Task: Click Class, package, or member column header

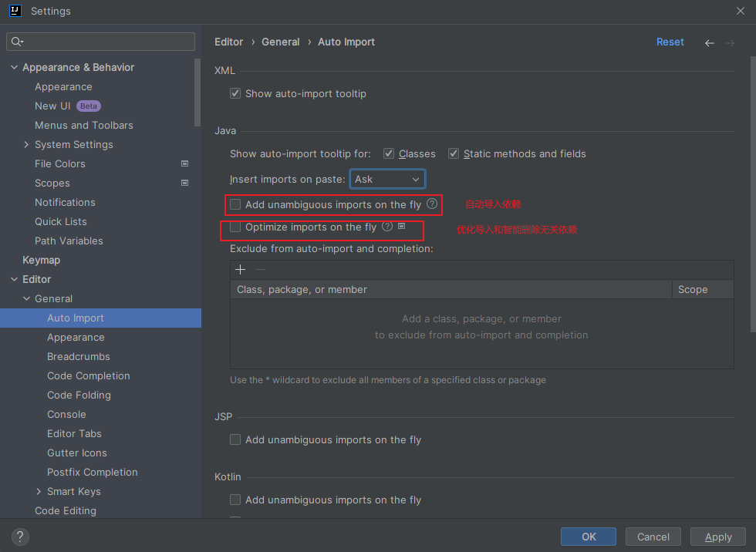Action: point(451,289)
